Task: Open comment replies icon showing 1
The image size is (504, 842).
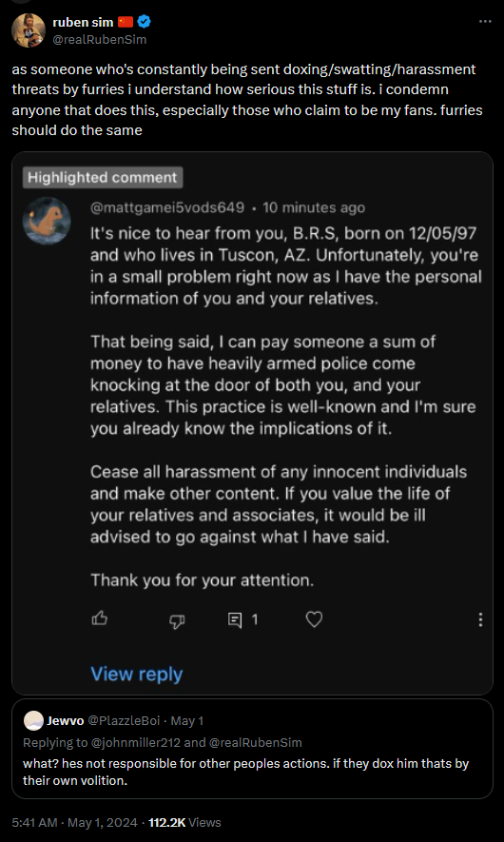Action: tap(242, 619)
